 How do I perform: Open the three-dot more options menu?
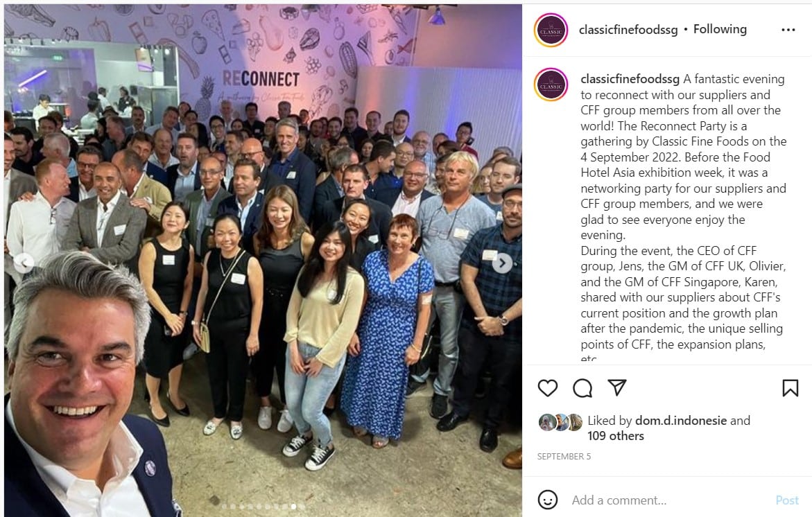788,30
